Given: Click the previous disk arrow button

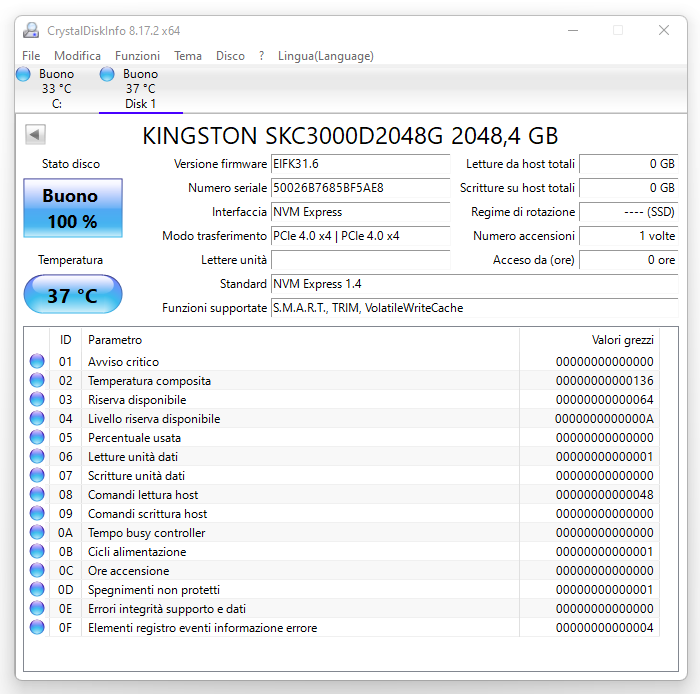Looking at the screenshot, I should pyautogui.click(x=35, y=134).
